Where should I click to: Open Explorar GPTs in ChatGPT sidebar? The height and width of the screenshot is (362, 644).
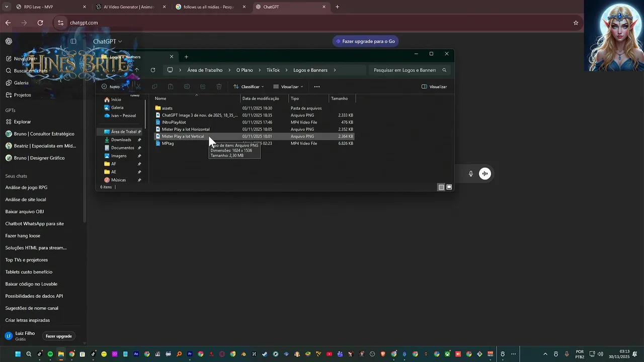tap(22, 122)
